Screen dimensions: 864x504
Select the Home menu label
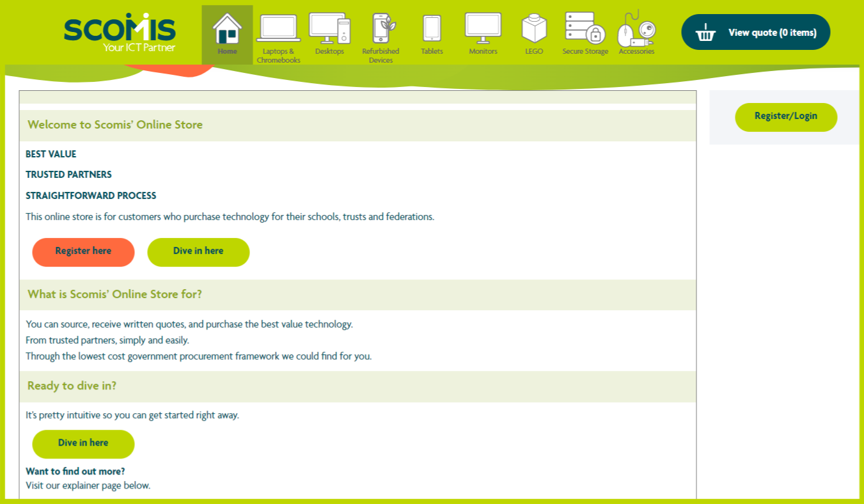click(x=227, y=52)
